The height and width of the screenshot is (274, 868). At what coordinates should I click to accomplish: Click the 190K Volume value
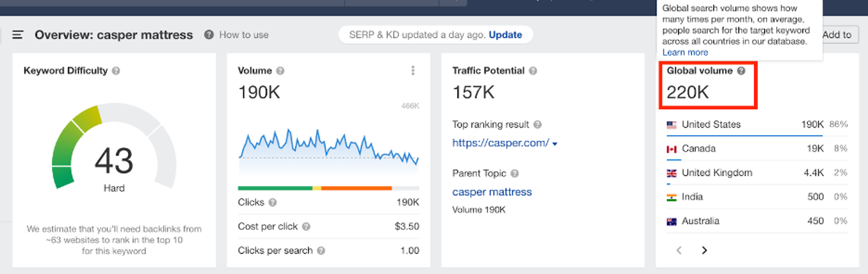tap(259, 92)
